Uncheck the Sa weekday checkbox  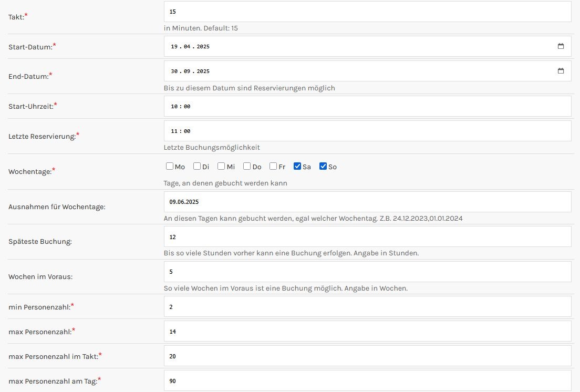pos(297,166)
